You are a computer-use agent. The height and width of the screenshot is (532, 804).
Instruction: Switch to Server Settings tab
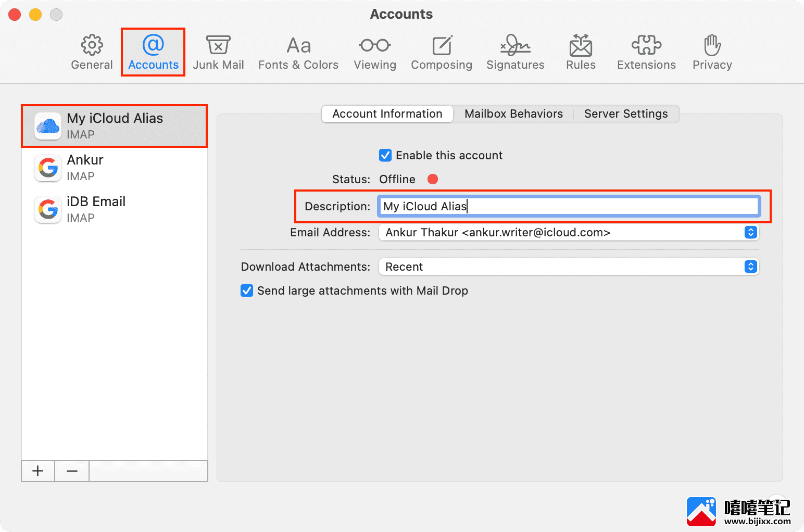coord(626,114)
